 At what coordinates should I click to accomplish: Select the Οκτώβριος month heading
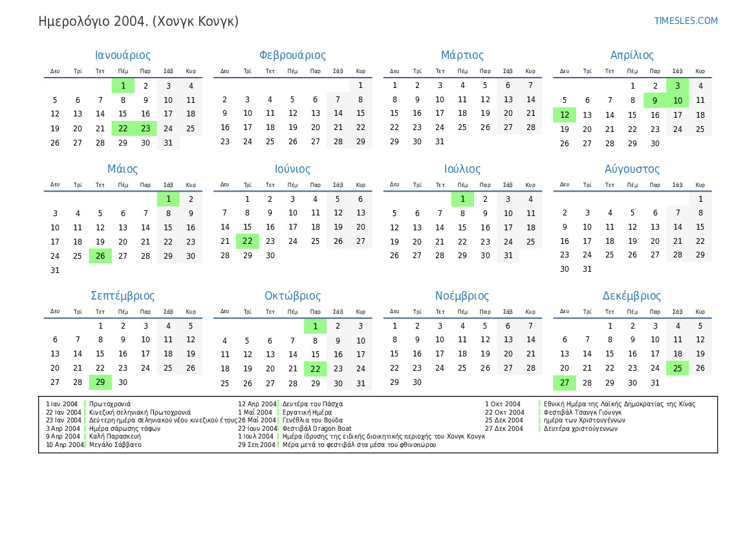[292, 296]
